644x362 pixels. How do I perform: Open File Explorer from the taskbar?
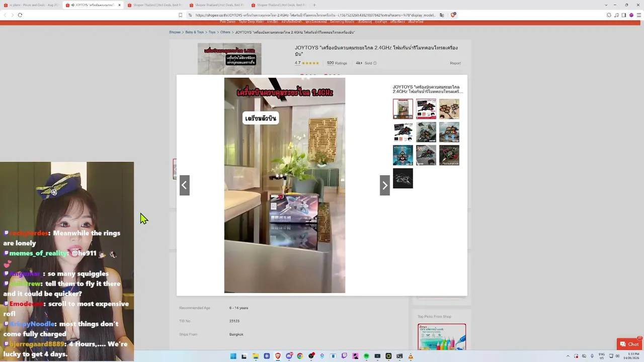(256, 356)
